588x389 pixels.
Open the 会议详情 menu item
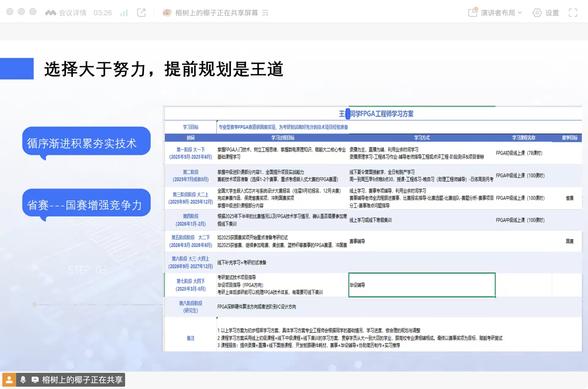(73, 13)
